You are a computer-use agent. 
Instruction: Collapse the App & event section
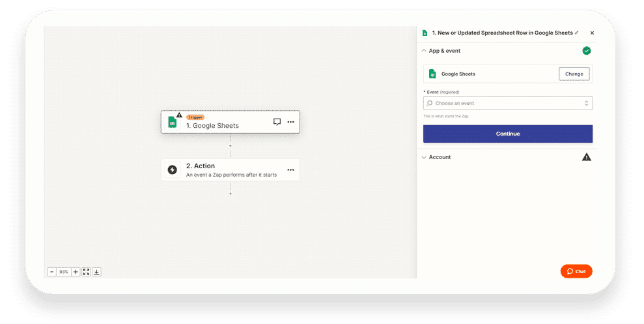[424, 51]
